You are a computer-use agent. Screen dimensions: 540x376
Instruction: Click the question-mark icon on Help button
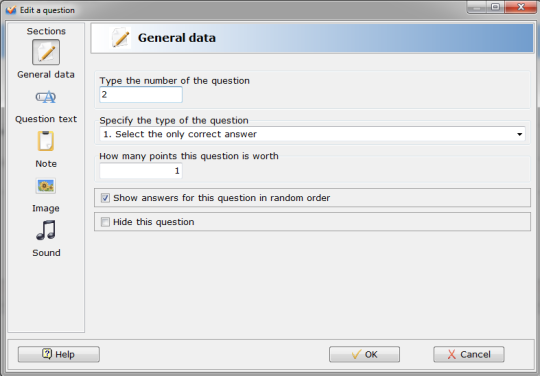tap(47, 354)
